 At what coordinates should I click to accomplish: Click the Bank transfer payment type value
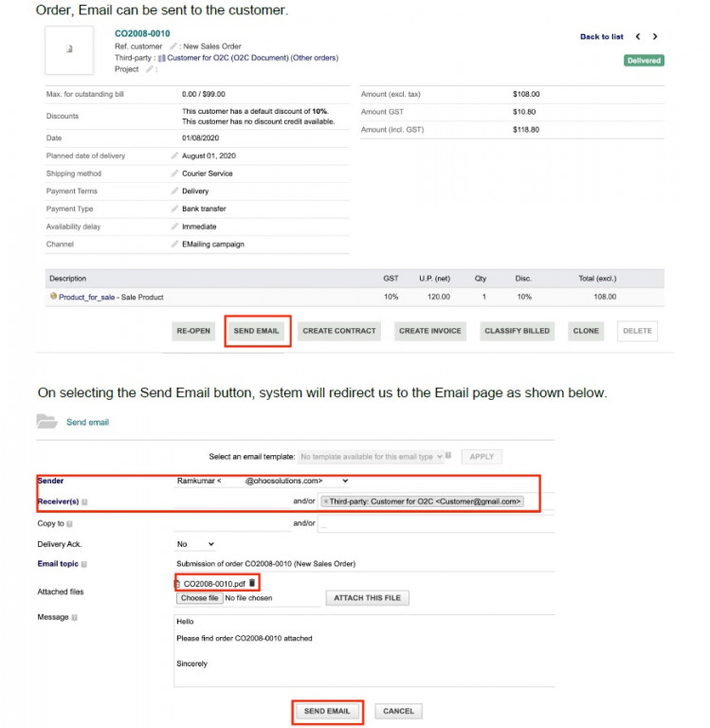click(204, 209)
